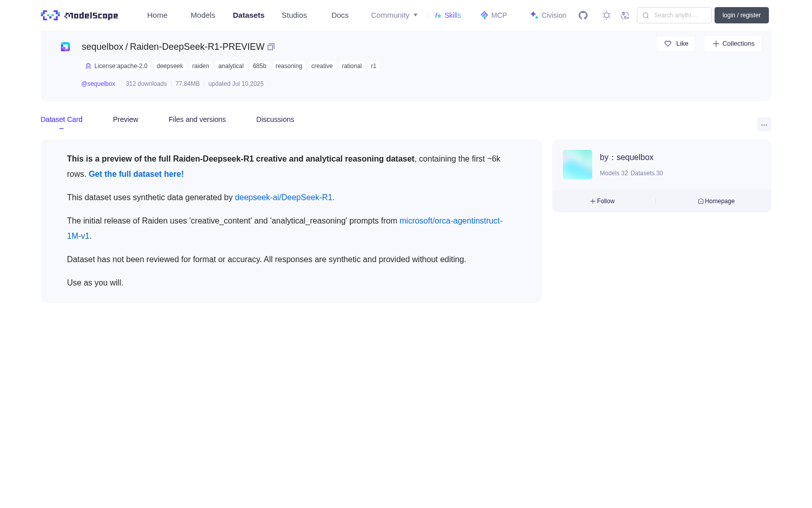Click the ModelScope logo
This screenshot has width=812, height=508.
coord(79,15)
